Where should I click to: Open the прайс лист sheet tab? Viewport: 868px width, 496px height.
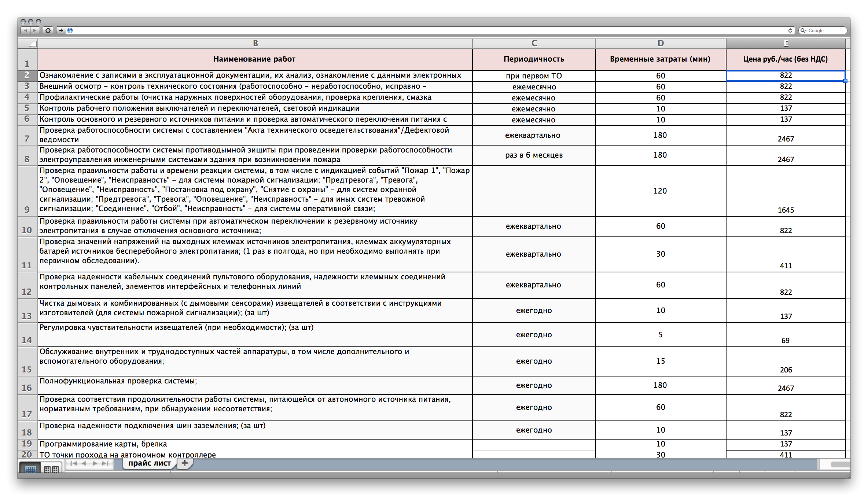pyautogui.click(x=150, y=463)
